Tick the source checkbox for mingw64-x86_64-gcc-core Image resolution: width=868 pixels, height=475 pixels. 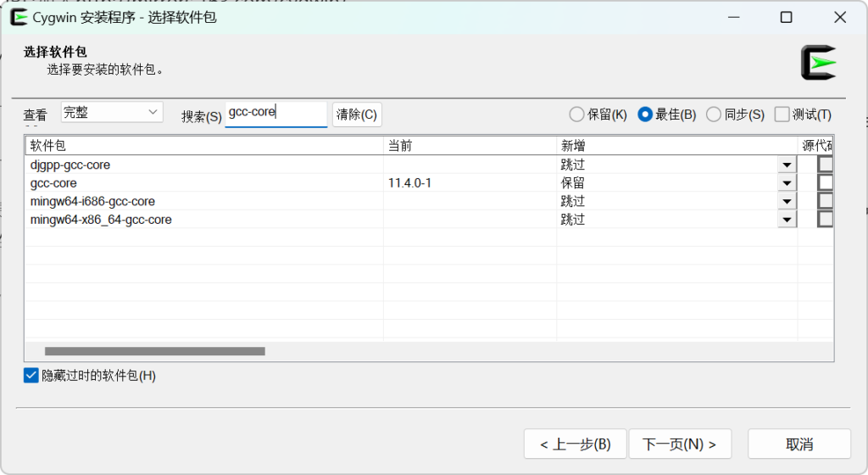pyautogui.click(x=826, y=219)
